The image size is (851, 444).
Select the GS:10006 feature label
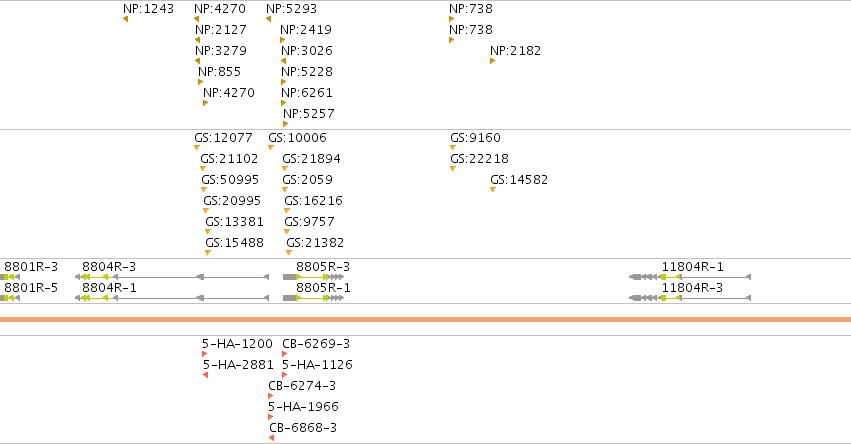(x=297, y=138)
